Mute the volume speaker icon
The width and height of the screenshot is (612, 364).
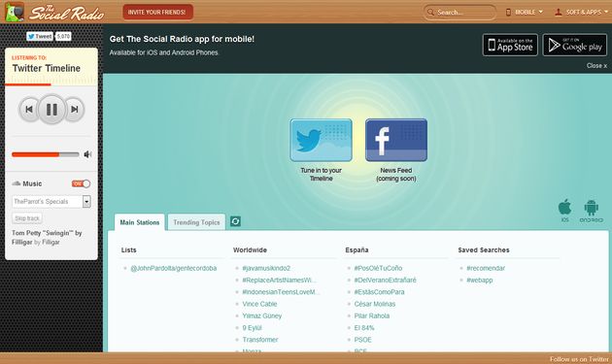(x=87, y=154)
